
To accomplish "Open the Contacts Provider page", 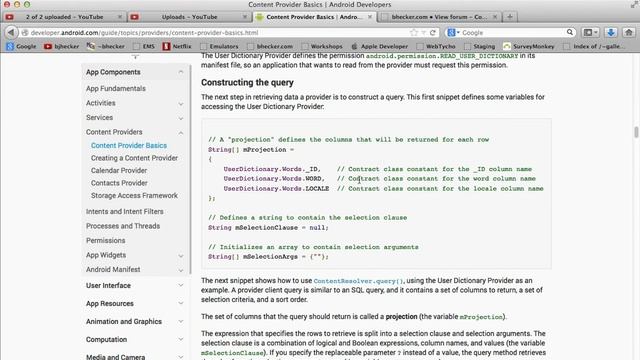I will pyautogui.click(x=119, y=183).
